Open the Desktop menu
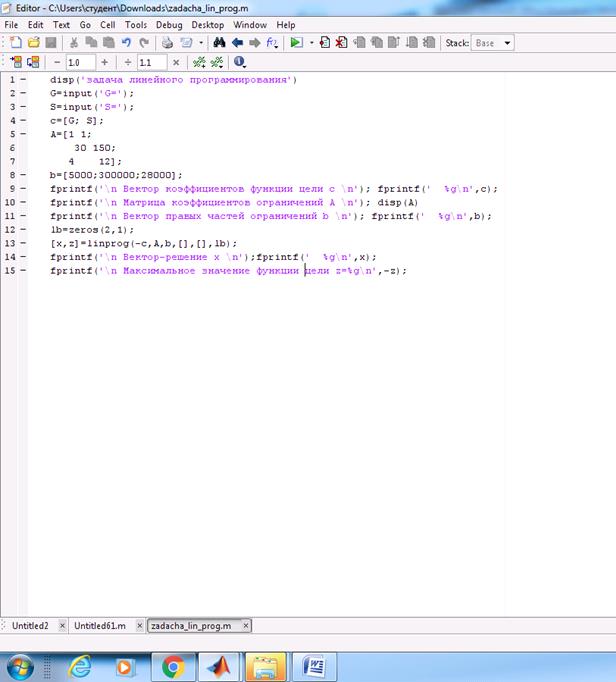Screen dimensions: 616x682 208,25
